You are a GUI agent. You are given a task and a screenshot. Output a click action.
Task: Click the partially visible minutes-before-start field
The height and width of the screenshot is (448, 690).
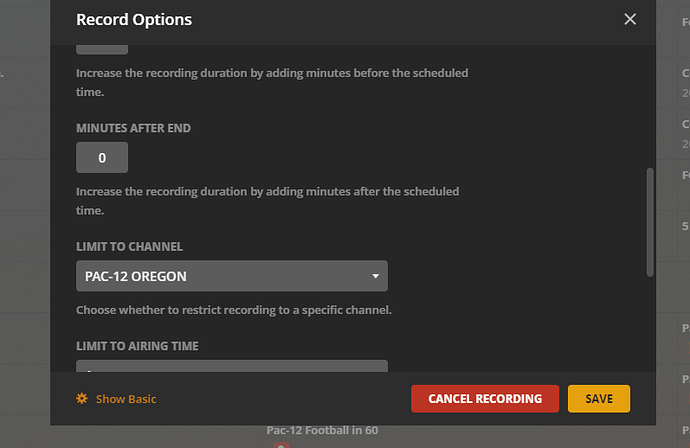102,47
